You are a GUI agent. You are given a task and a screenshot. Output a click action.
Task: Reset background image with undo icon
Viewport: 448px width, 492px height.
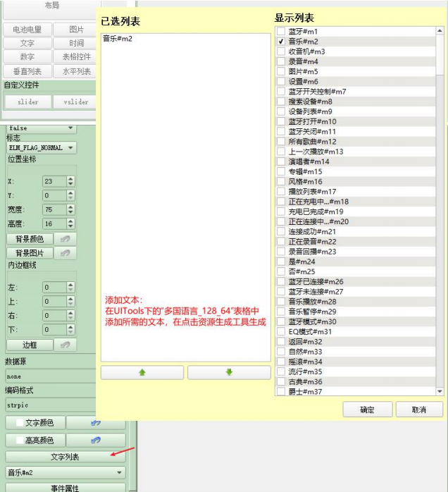(65, 253)
